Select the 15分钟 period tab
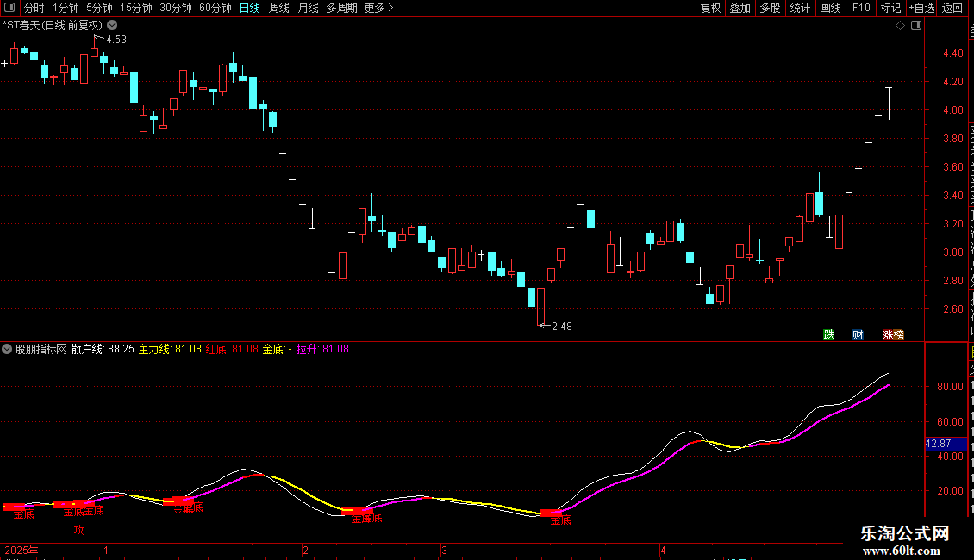Screen dimensions: 974x560 point(136,8)
